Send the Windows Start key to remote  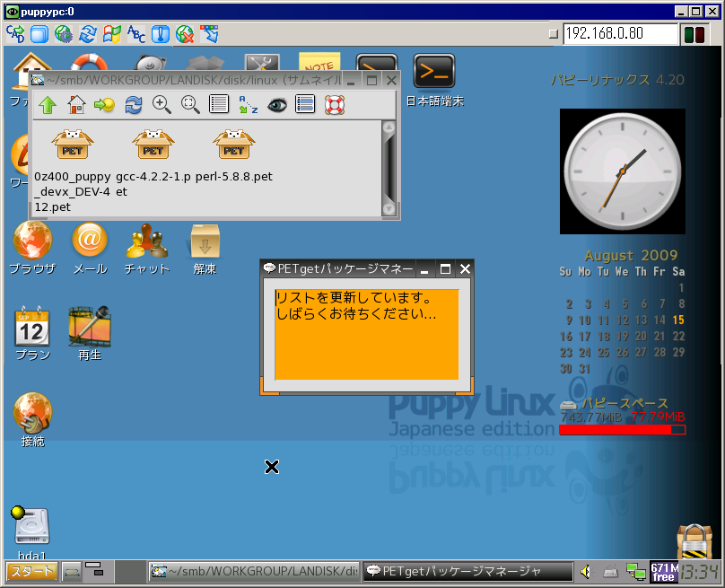click(112, 34)
